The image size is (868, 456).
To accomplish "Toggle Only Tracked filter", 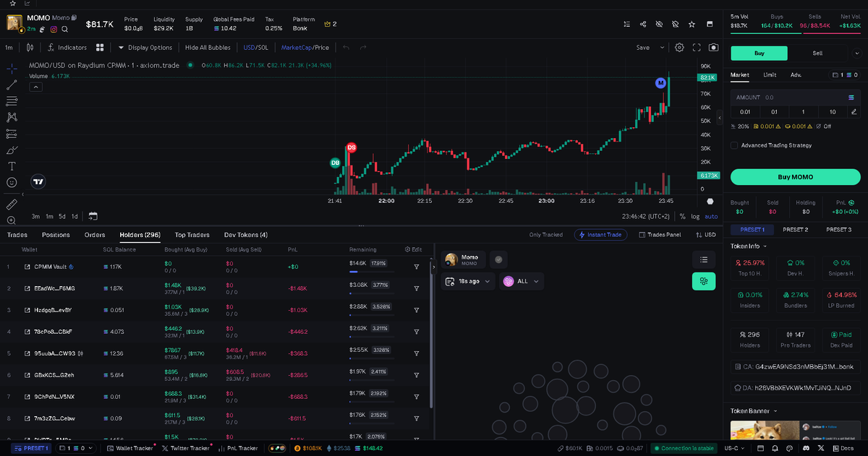I will (545, 235).
